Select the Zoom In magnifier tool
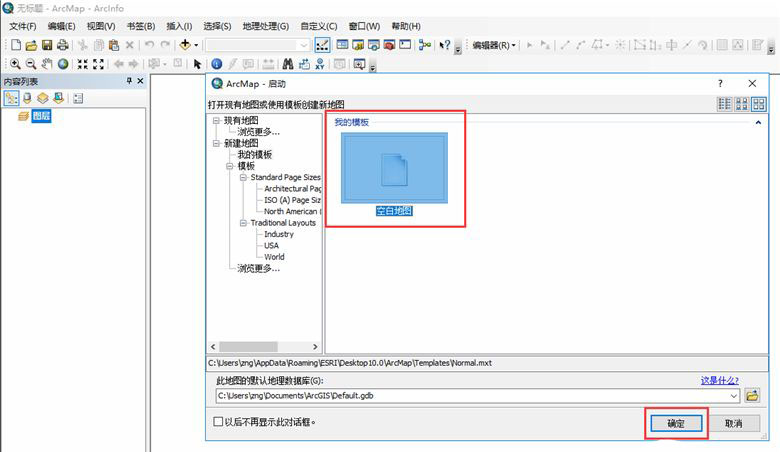 (x=15, y=64)
